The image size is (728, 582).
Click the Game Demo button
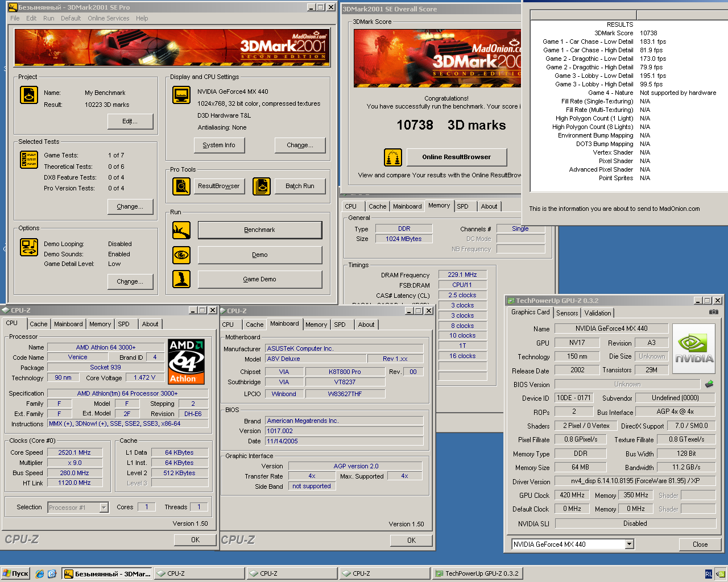click(x=260, y=279)
